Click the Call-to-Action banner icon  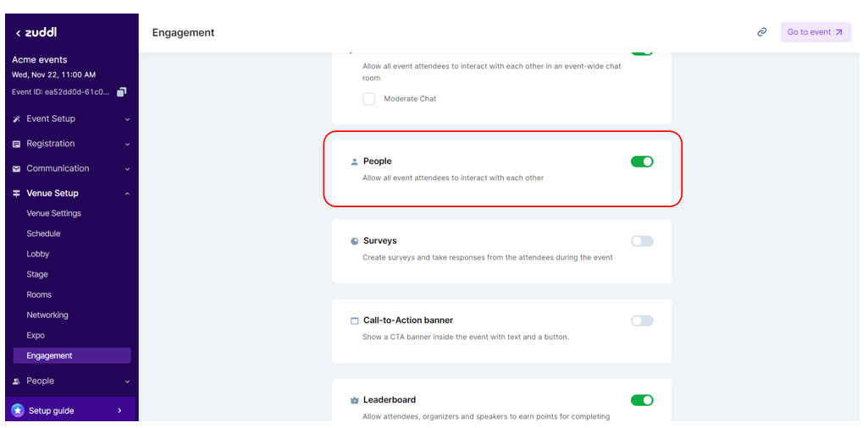(x=355, y=321)
